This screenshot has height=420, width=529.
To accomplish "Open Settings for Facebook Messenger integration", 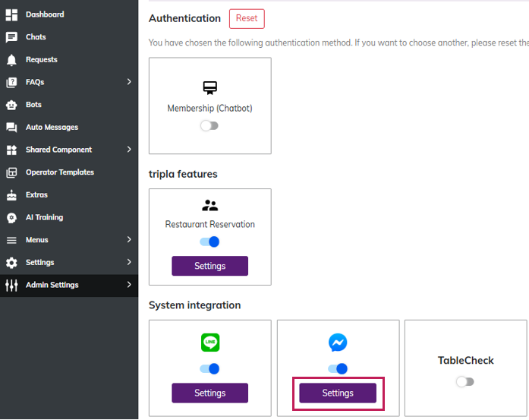I will [x=338, y=393].
